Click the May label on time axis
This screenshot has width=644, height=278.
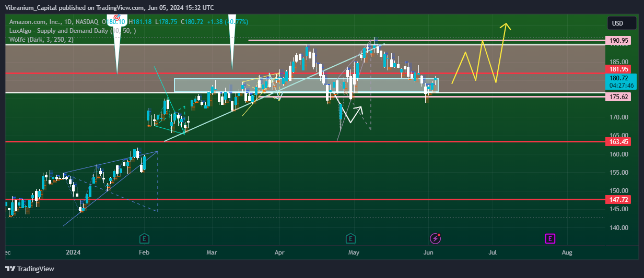[354, 252]
